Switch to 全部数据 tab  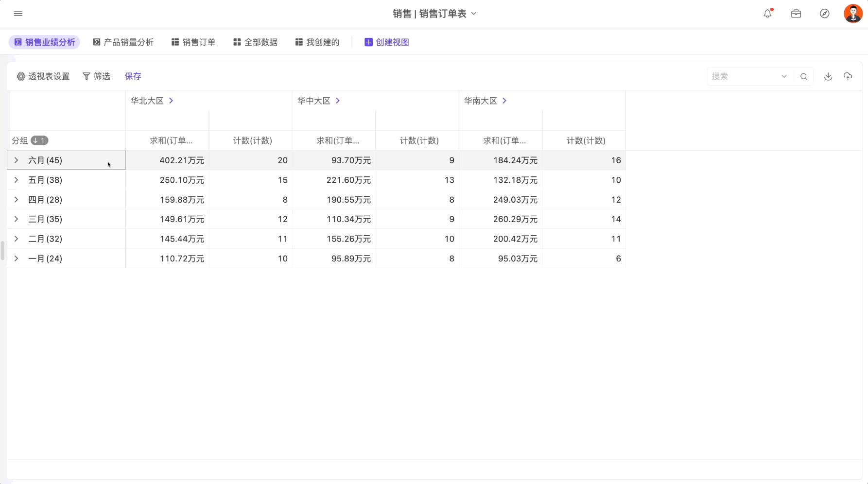click(256, 42)
